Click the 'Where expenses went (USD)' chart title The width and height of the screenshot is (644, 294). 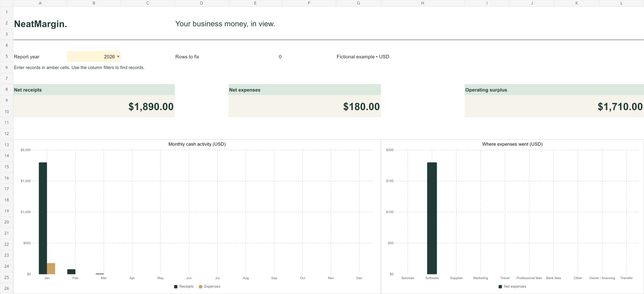coord(512,144)
